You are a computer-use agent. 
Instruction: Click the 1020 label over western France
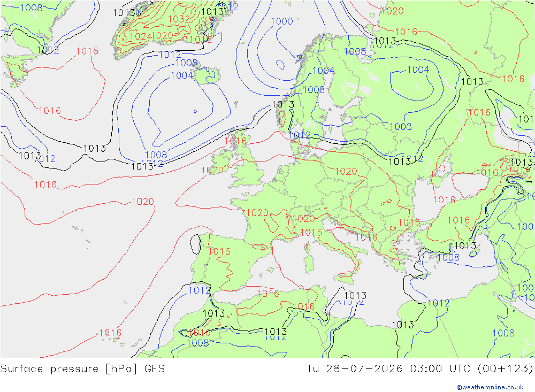coord(257,213)
